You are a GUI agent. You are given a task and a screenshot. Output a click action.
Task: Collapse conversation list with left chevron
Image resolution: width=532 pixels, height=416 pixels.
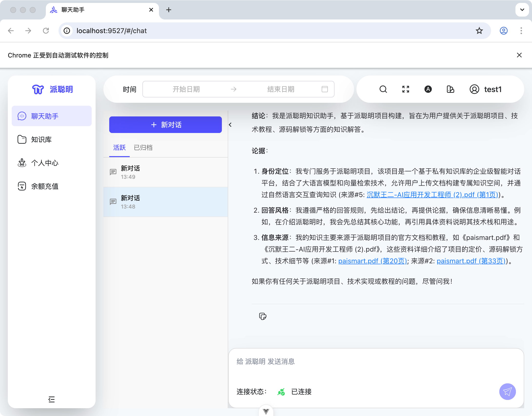[x=230, y=125]
